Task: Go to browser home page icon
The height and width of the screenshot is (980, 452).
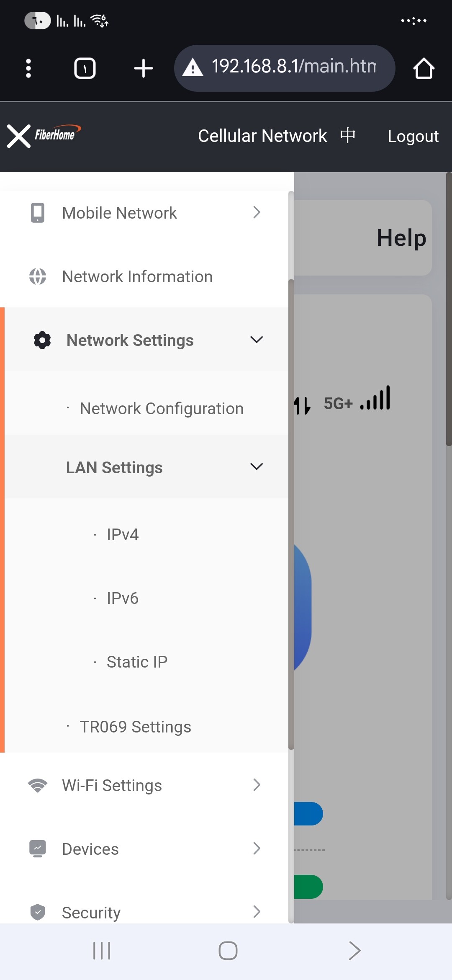Action: (424, 68)
